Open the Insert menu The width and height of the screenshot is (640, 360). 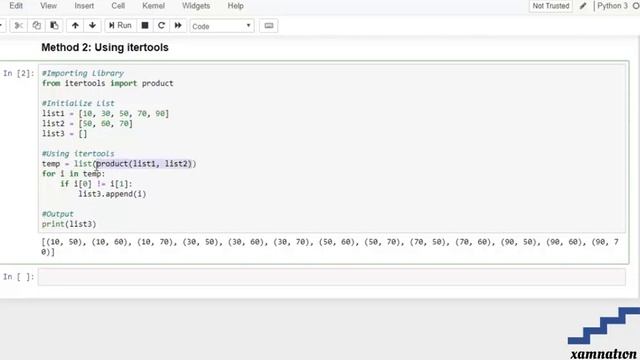(x=84, y=6)
